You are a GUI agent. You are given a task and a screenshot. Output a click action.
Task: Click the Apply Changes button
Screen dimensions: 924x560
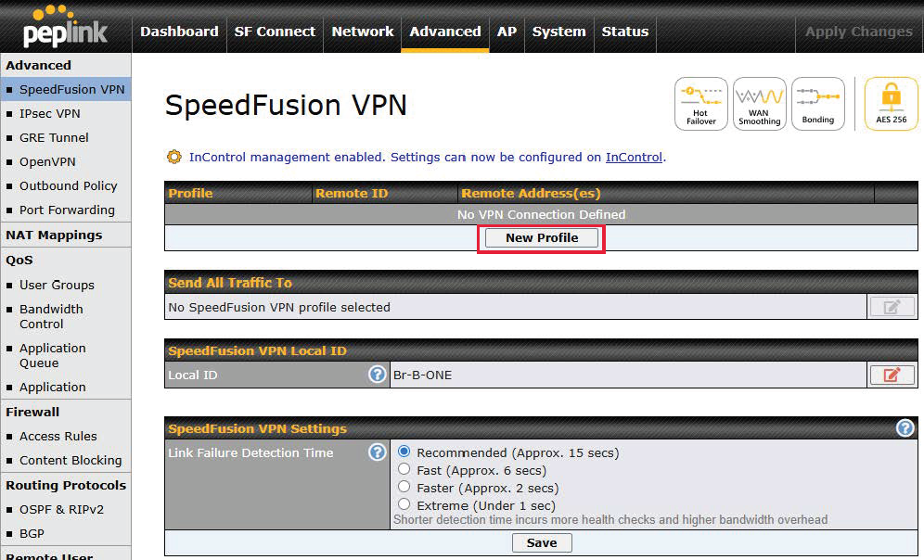coord(858,32)
